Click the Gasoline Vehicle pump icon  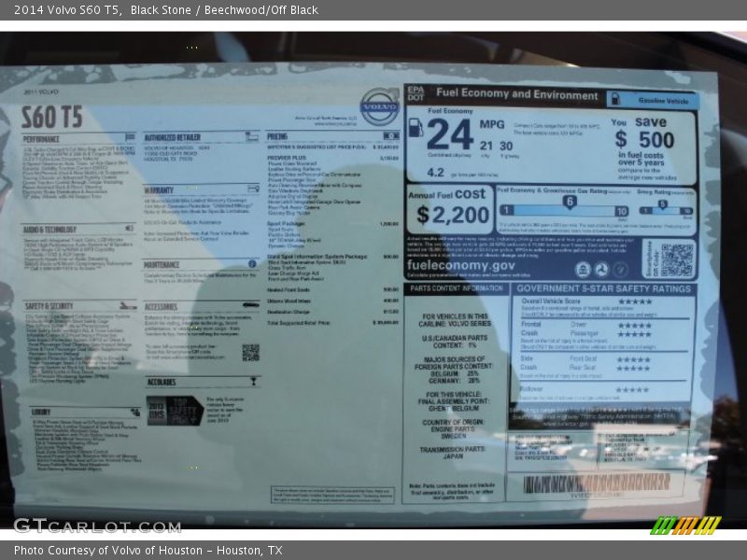(x=614, y=100)
